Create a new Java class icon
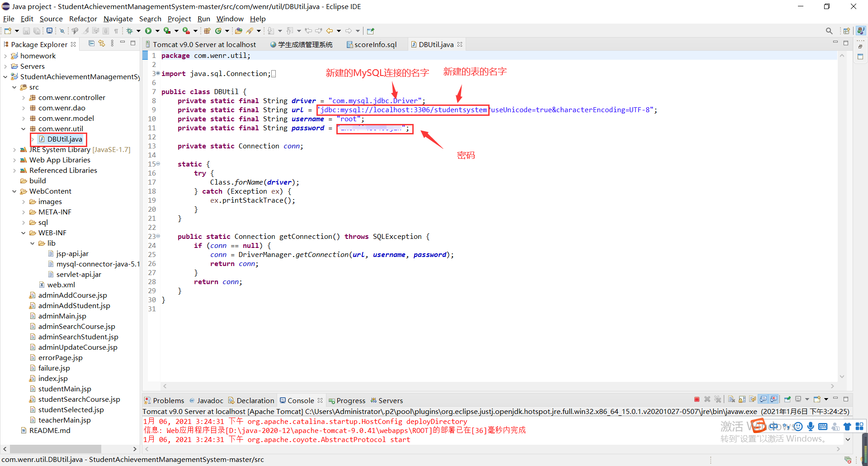The width and height of the screenshot is (868, 466). pyautogui.click(x=218, y=31)
